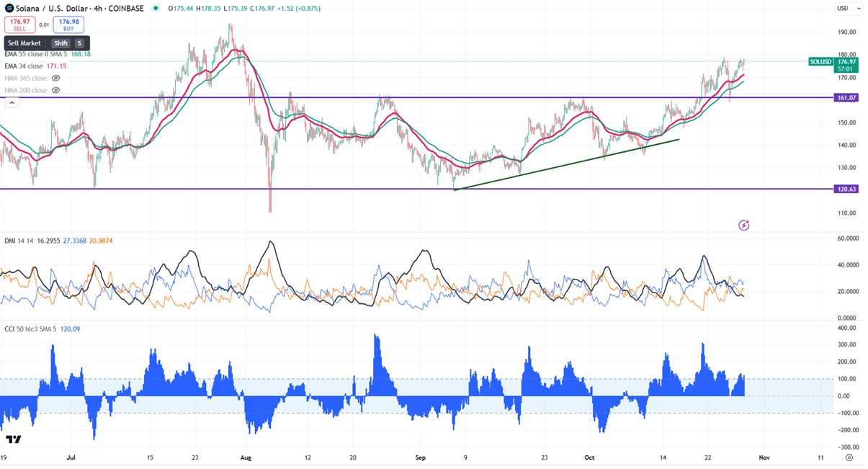Click the CCI value 120.09
Image resolution: width=868 pixels, height=469 pixels.
click(x=70, y=329)
